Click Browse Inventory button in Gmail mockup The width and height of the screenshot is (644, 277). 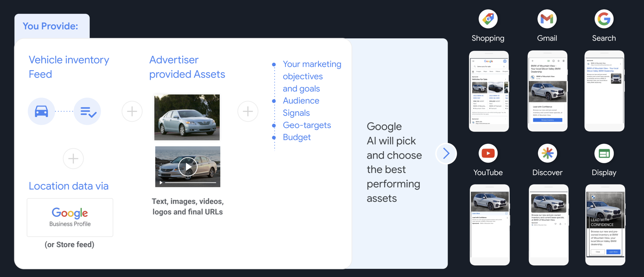point(548,120)
